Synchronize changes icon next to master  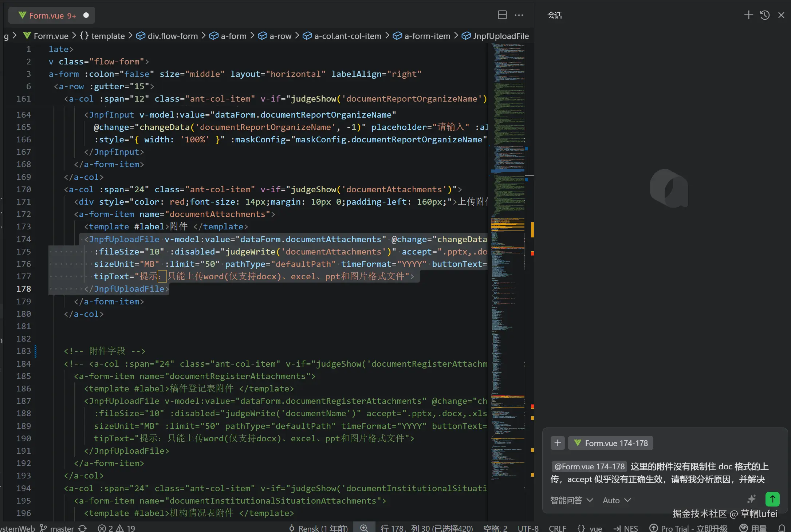click(x=83, y=528)
